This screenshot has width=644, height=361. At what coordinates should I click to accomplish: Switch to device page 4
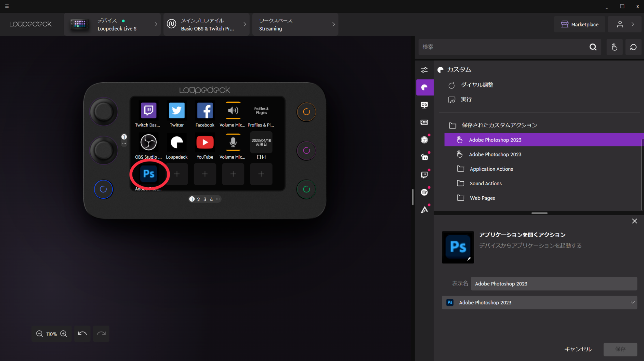tap(211, 199)
